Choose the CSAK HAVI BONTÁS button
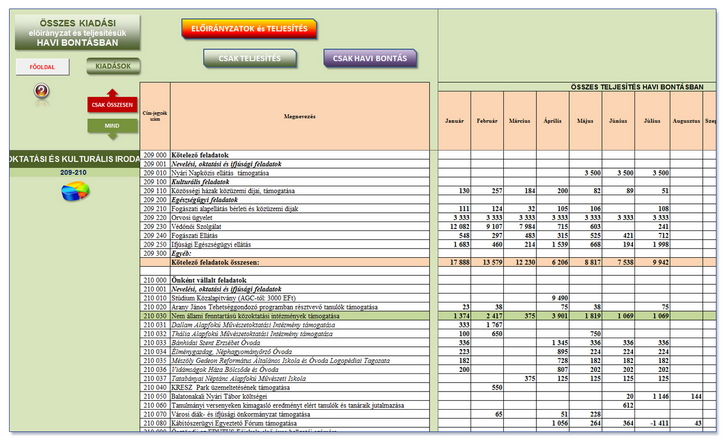Image resolution: width=725 pixels, height=441 pixels. click(x=370, y=59)
